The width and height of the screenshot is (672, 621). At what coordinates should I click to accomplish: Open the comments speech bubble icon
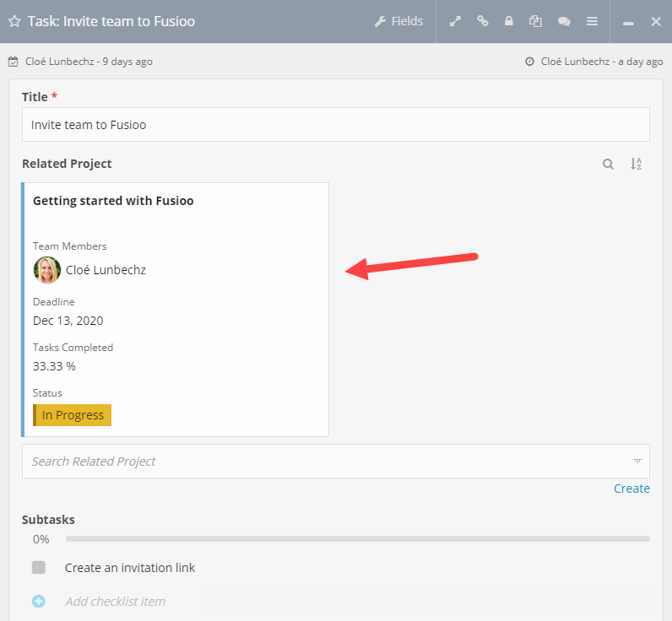(x=564, y=22)
